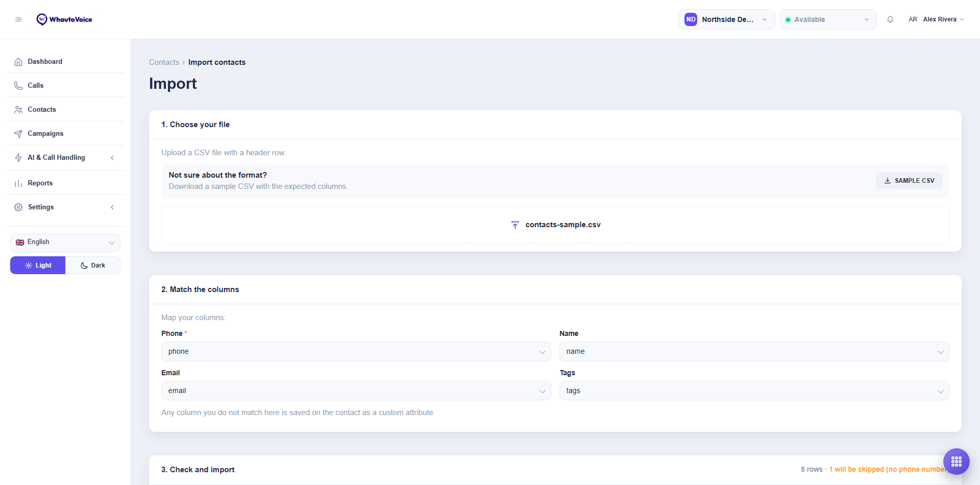Download the SAMPLE CSV file
980x485 pixels.
tap(909, 181)
